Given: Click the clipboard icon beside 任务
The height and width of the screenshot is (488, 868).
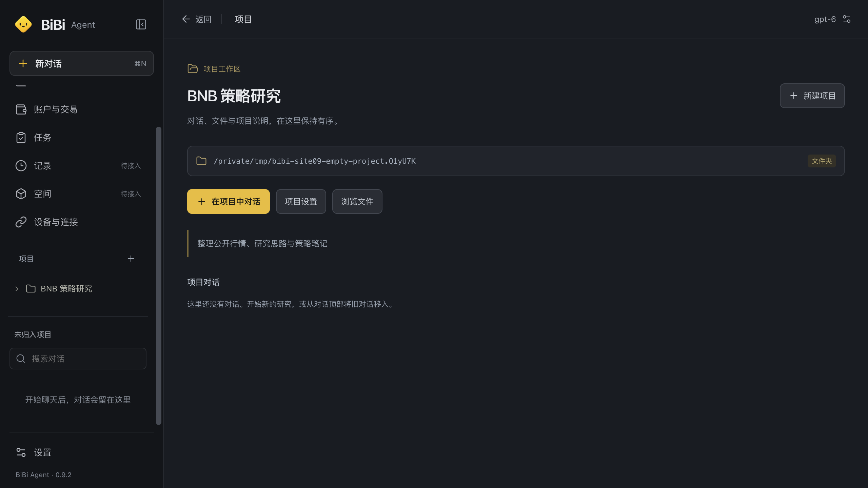Looking at the screenshot, I should coord(21,138).
